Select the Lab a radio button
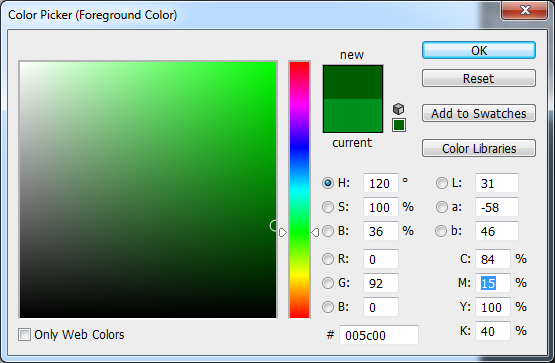555x363 pixels. (x=442, y=207)
